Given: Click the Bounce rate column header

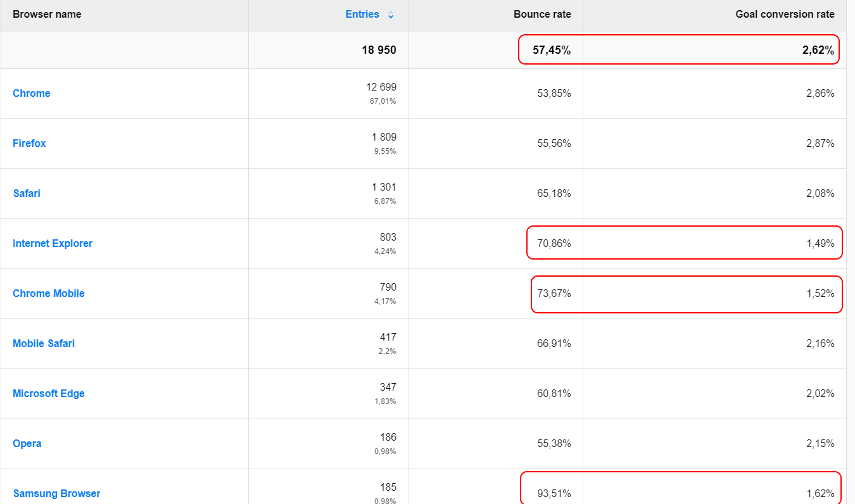Looking at the screenshot, I should click(x=542, y=14).
